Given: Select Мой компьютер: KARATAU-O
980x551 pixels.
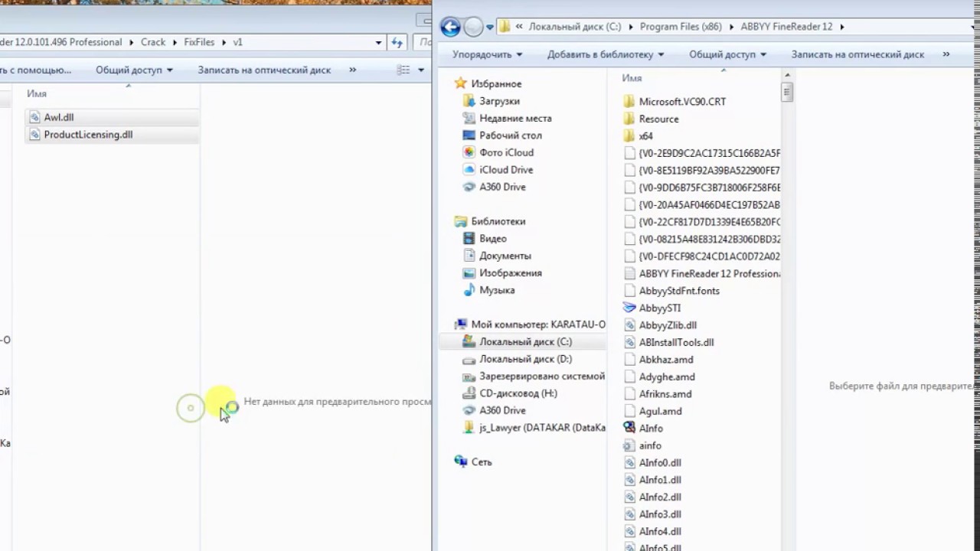Looking at the screenshot, I should 537,324.
